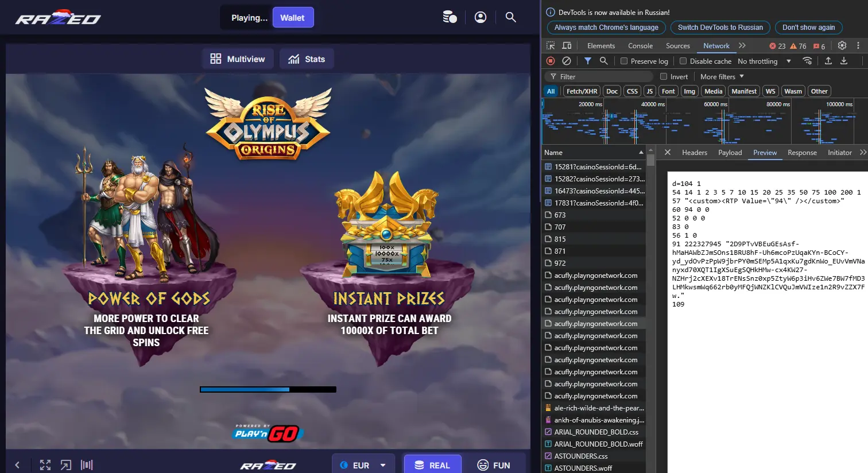Filter requests by WS type
Screen dimensions: 868x473
point(770,91)
